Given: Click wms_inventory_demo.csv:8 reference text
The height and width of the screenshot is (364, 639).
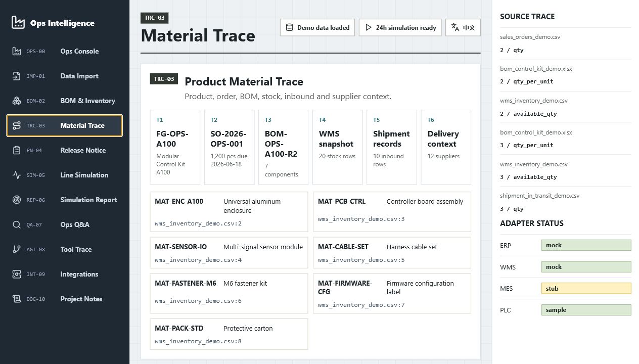Looking at the screenshot, I should (x=198, y=341).
